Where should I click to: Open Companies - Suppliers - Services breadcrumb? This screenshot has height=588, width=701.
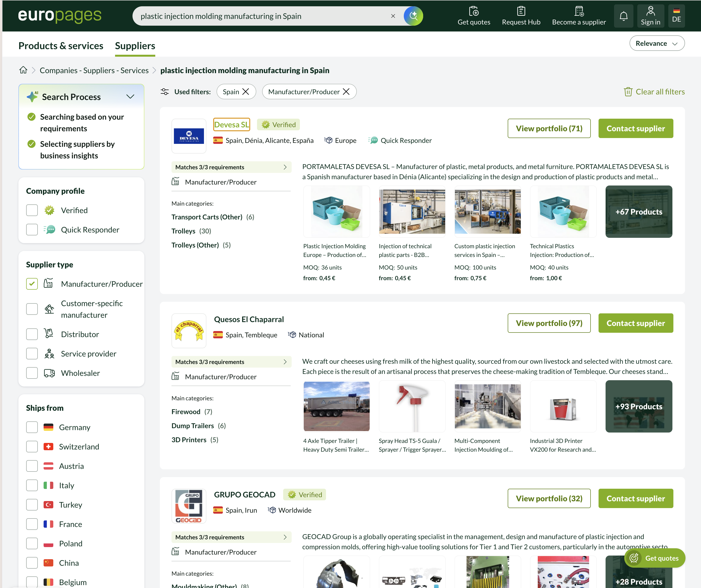pos(94,70)
